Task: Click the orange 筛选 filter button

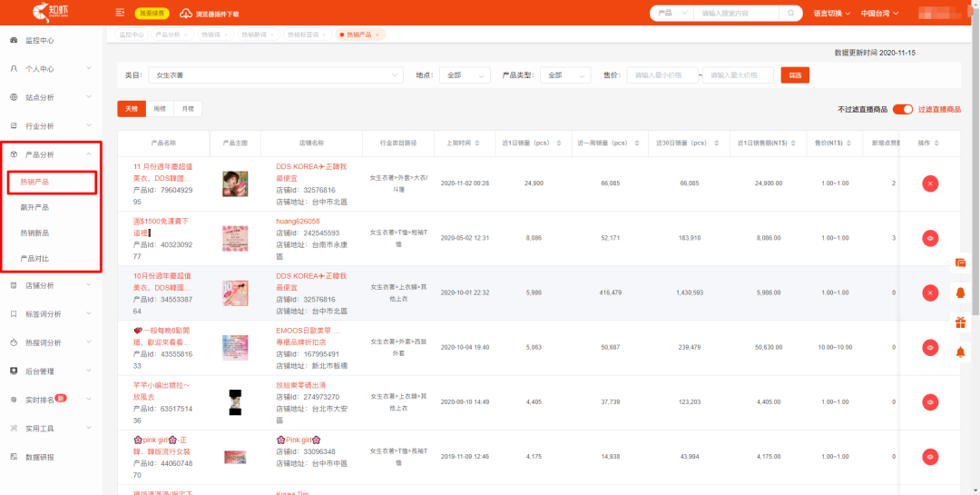Action: [x=795, y=75]
